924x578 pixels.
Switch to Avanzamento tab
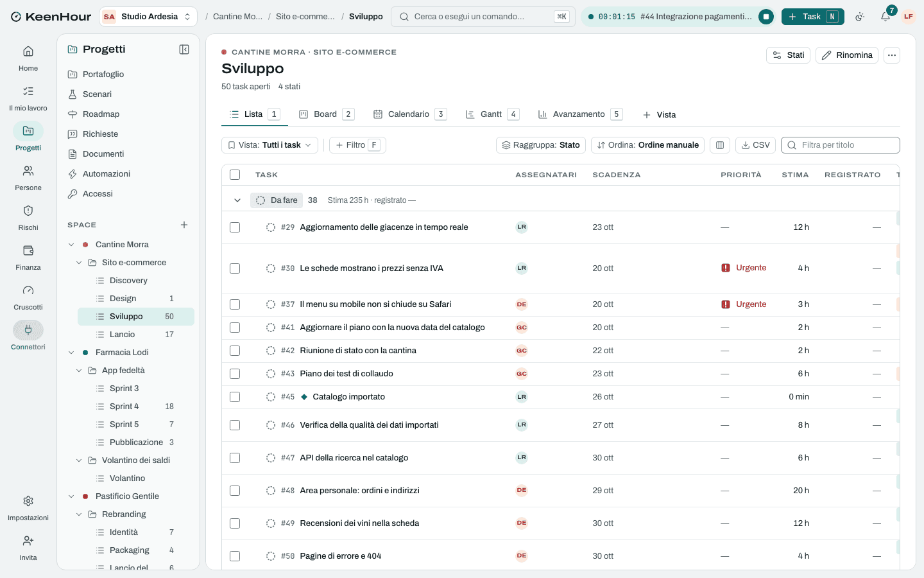coord(580,114)
